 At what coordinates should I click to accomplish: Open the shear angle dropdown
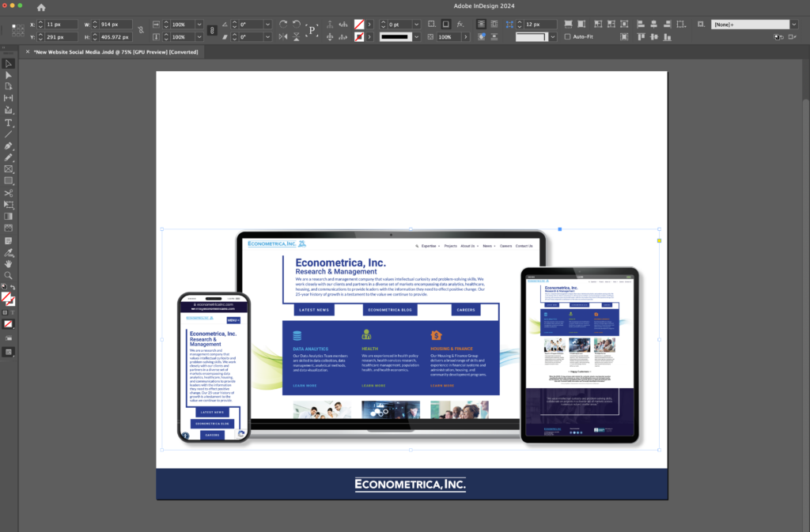[x=267, y=37]
